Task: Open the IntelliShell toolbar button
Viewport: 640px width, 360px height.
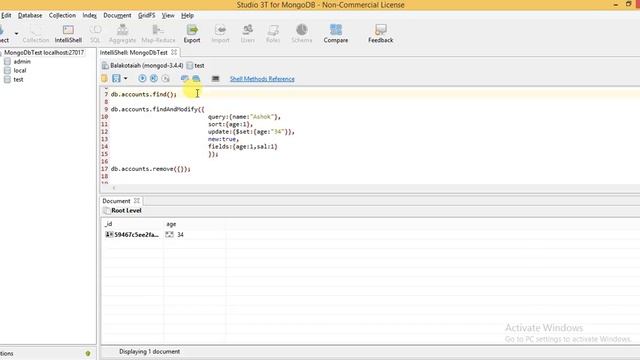Action: [68, 34]
